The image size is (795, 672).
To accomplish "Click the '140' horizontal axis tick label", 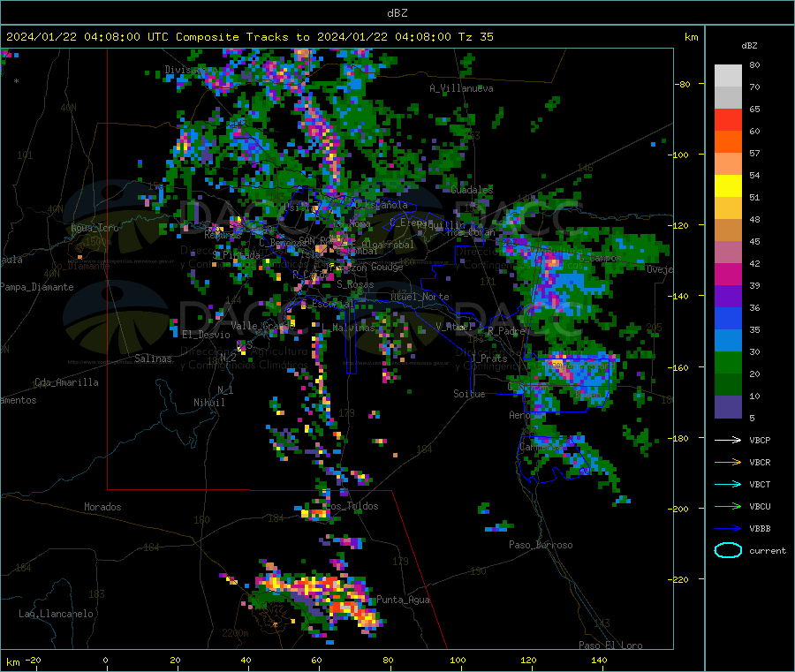I will click(599, 660).
